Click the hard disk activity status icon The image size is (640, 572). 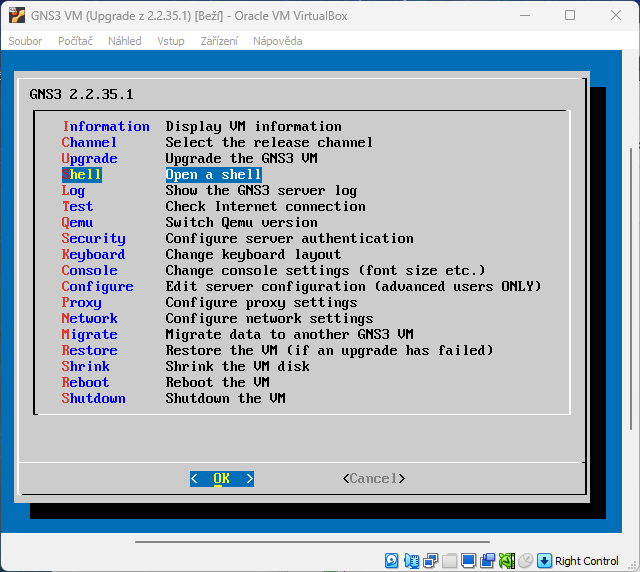pyautogui.click(x=391, y=561)
